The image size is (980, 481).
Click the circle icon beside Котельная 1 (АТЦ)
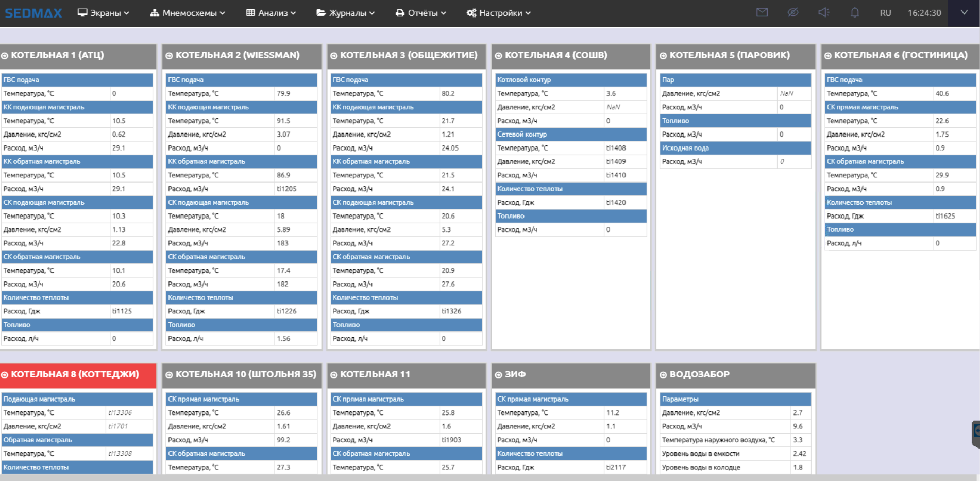point(5,56)
